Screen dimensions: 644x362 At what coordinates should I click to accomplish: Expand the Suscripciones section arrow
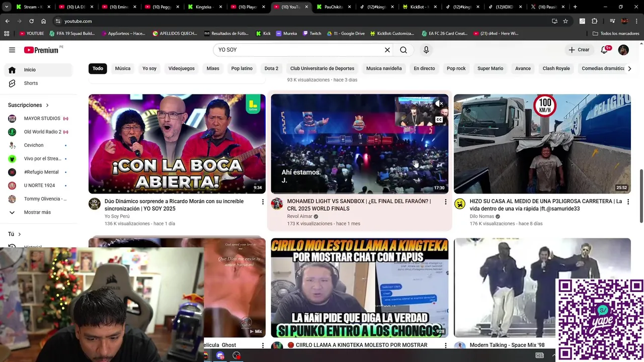[47, 105]
